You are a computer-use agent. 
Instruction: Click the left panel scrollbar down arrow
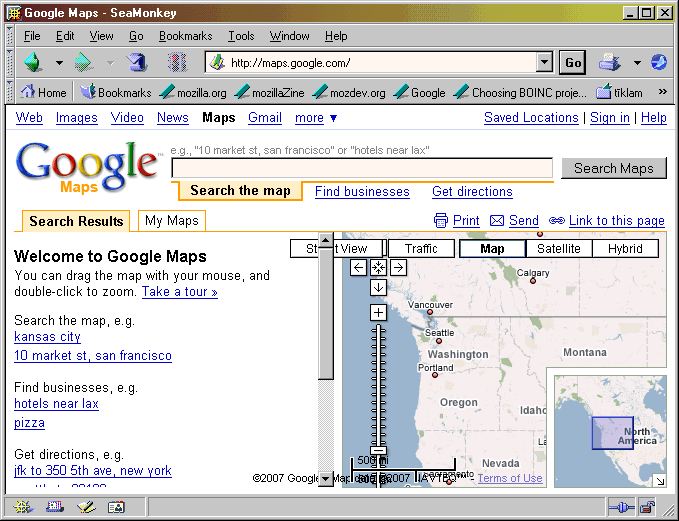coord(326,479)
